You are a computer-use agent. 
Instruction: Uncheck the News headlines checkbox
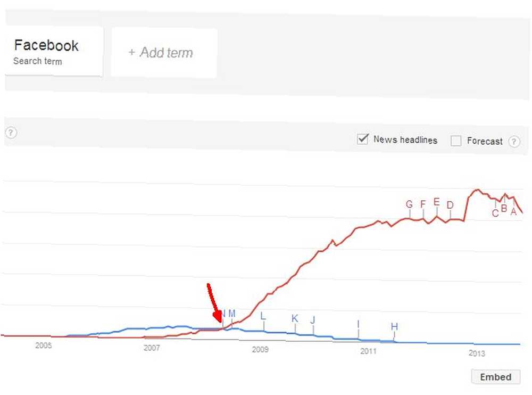(363, 139)
